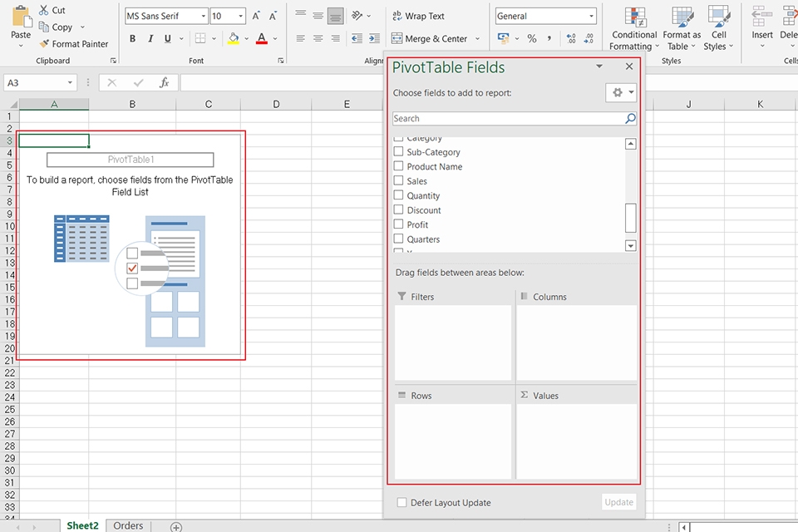The width and height of the screenshot is (798, 532).
Task: Enable Wrap Text formatting
Action: pyautogui.click(x=420, y=16)
